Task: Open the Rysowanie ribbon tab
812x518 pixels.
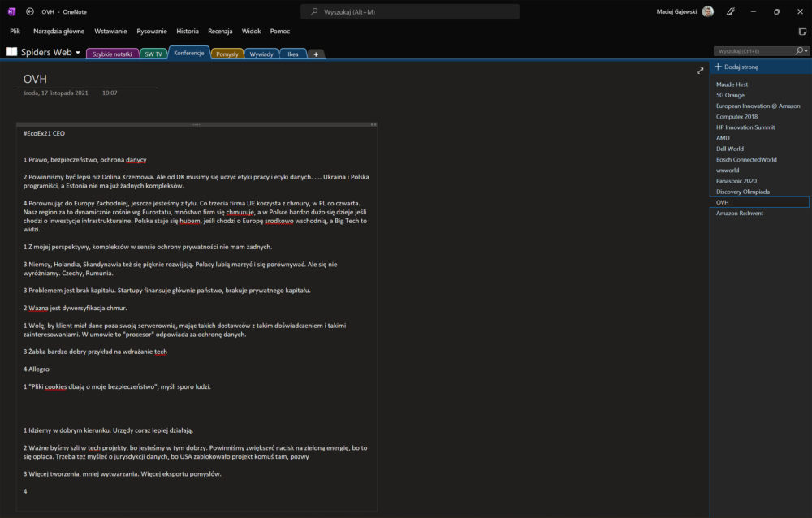Action: coord(152,31)
